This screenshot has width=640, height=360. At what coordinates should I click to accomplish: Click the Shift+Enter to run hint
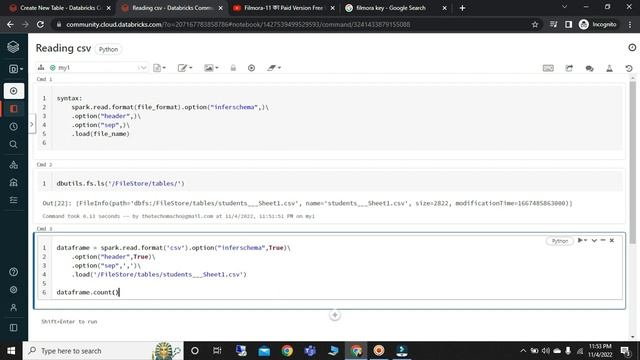point(69,322)
